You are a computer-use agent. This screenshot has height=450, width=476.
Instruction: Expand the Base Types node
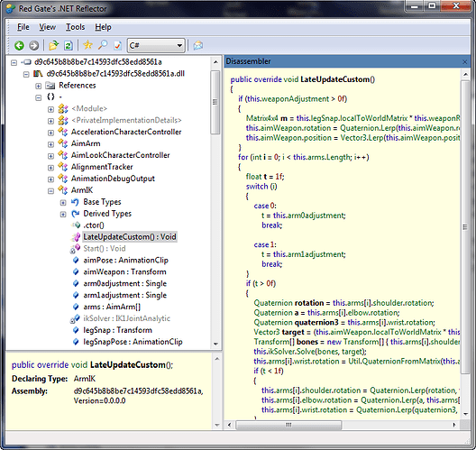click(x=63, y=203)
